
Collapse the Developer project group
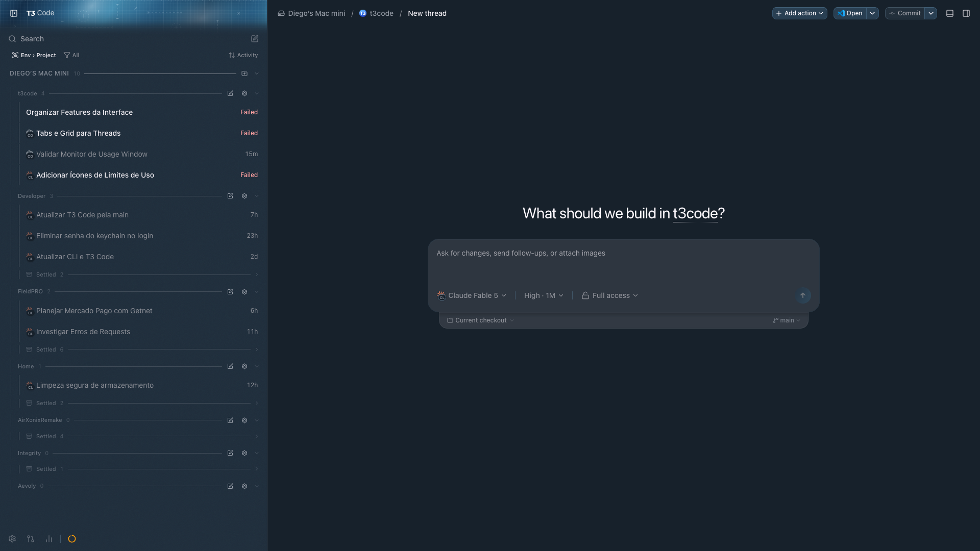(257, 196)
